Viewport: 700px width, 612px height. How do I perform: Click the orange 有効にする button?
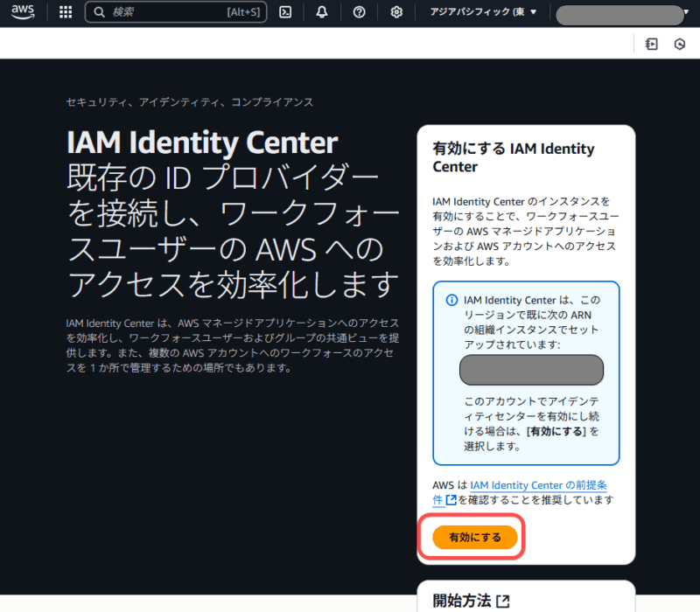(x=474, y=537)
